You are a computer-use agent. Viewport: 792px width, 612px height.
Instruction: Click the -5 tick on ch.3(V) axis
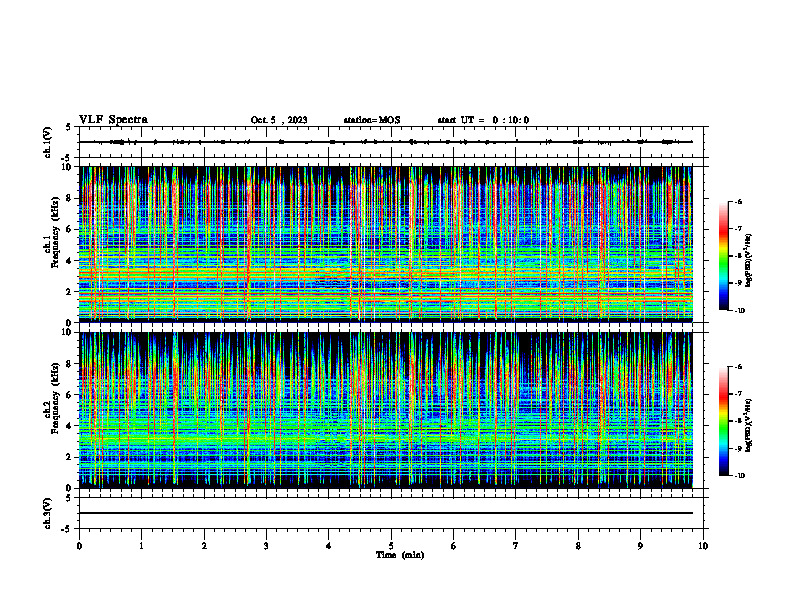pos(67,529)
